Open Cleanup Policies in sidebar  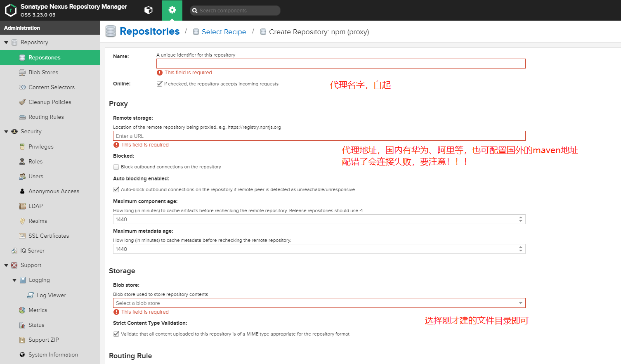tap(50, 102)
